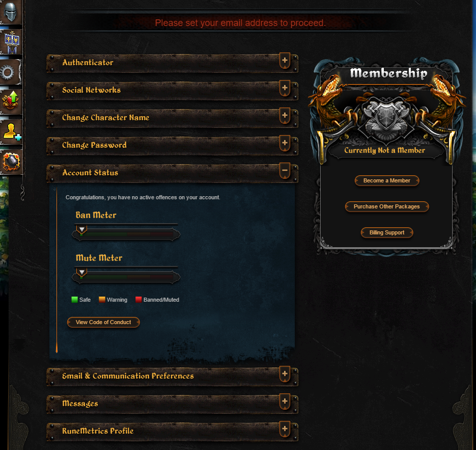The image size is (476, 450).
Task: Click the Become a Member button
Action: 387,180
